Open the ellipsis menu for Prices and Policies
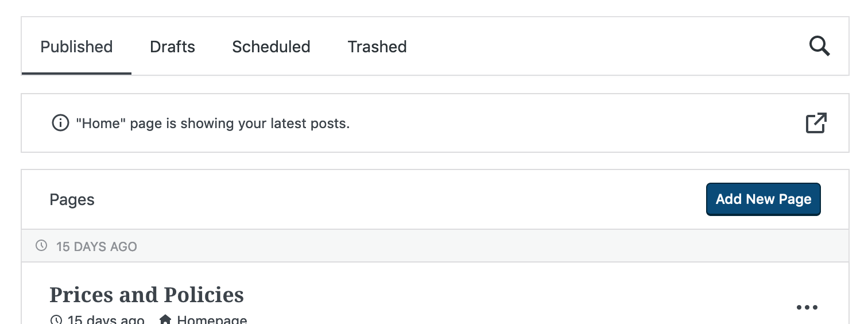The image size is (868, 324). tap(807, 307)
